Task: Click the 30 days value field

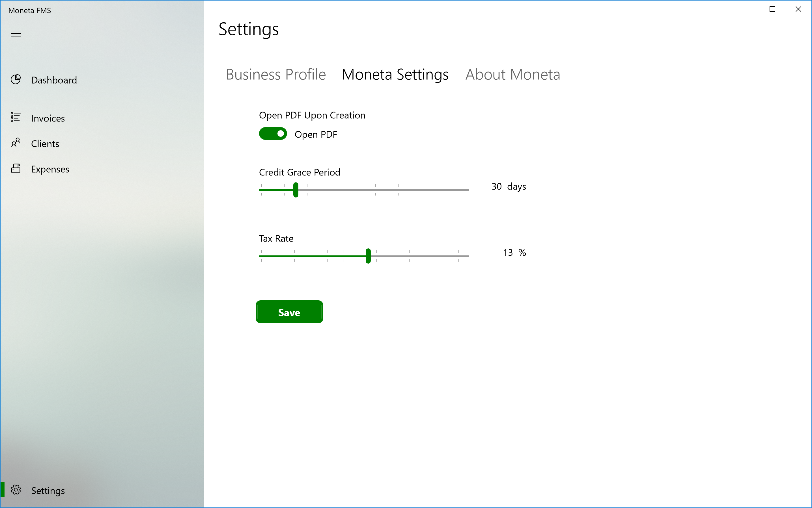Action: pos(497,186)
